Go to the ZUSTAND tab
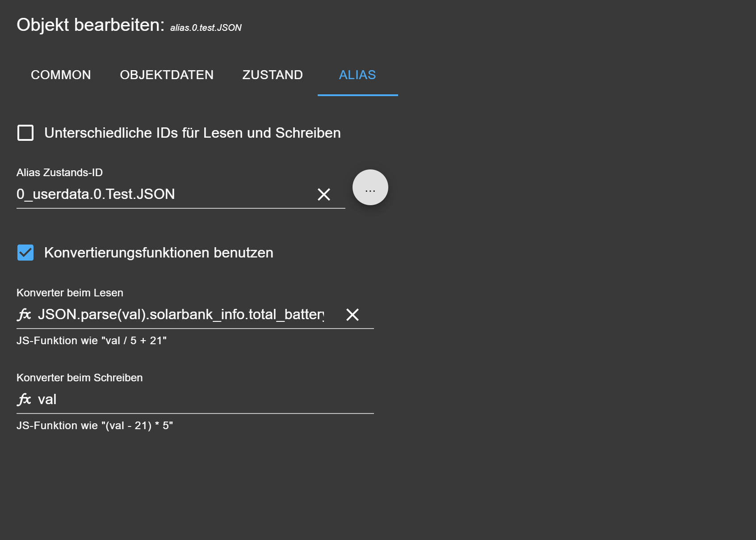The image size is (756, 540). click(273, 75)
